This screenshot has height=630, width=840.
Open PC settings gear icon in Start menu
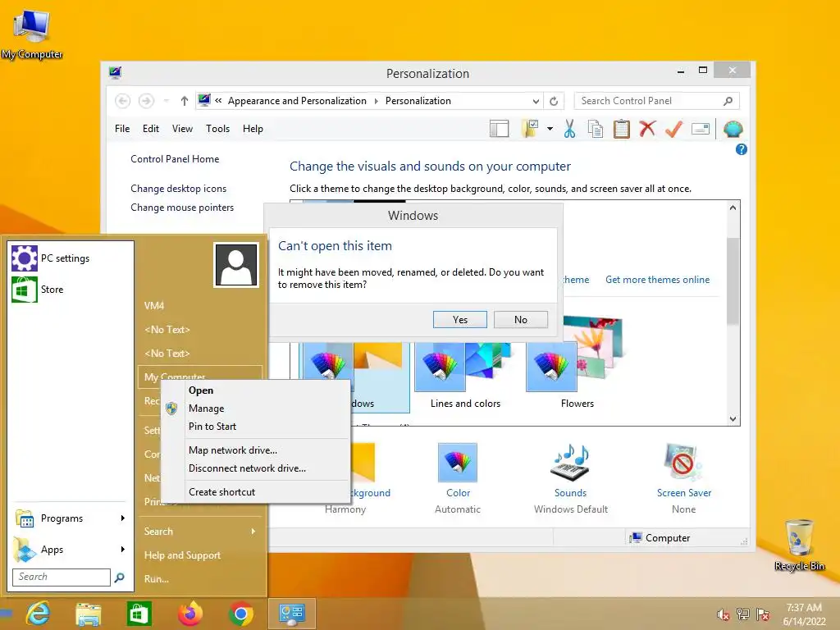coord(25,258)
